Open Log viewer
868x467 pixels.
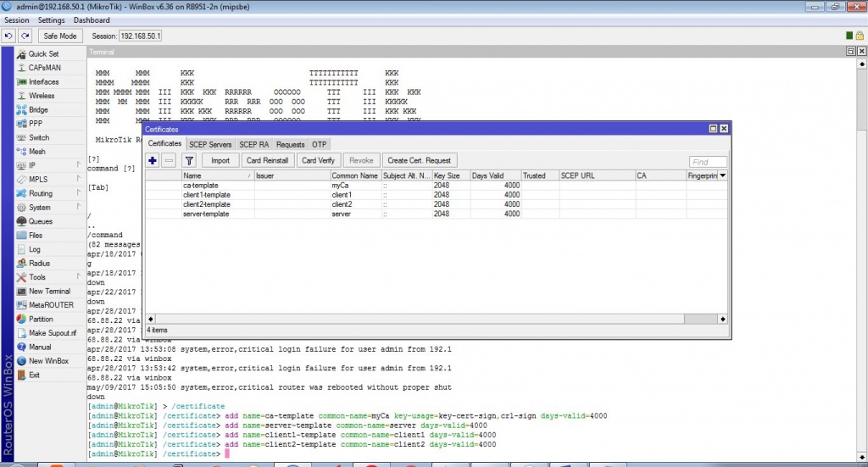pos(34,249)
